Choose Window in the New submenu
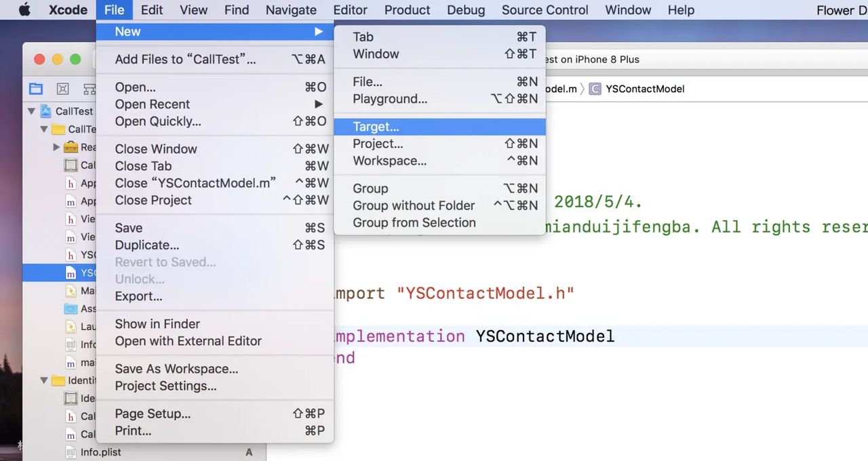The height and width of the screenshot is (461, 868). click(x=439, y=54)
